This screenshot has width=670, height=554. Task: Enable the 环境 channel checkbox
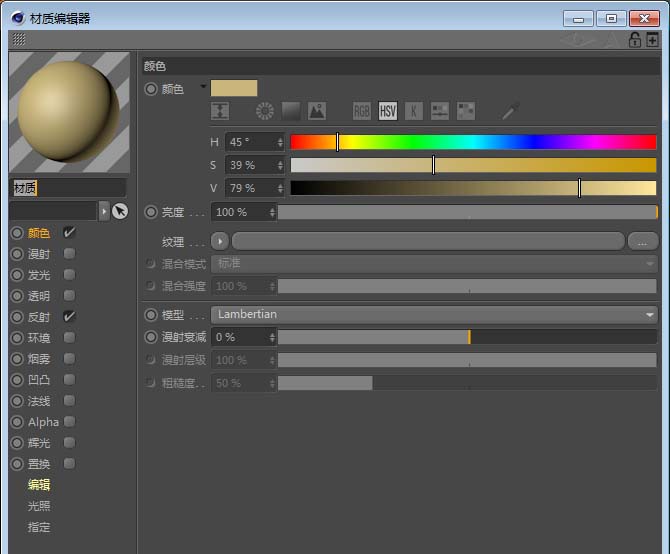69,337
